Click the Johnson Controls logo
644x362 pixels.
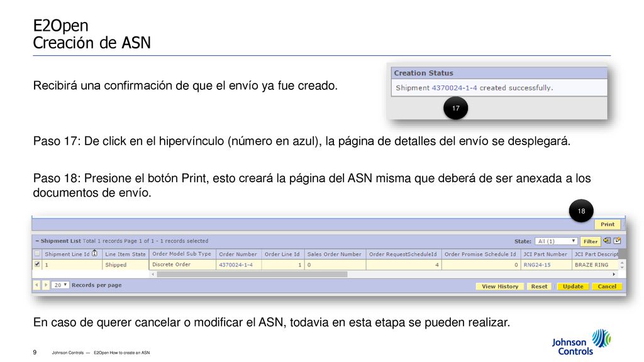point(580,343)
